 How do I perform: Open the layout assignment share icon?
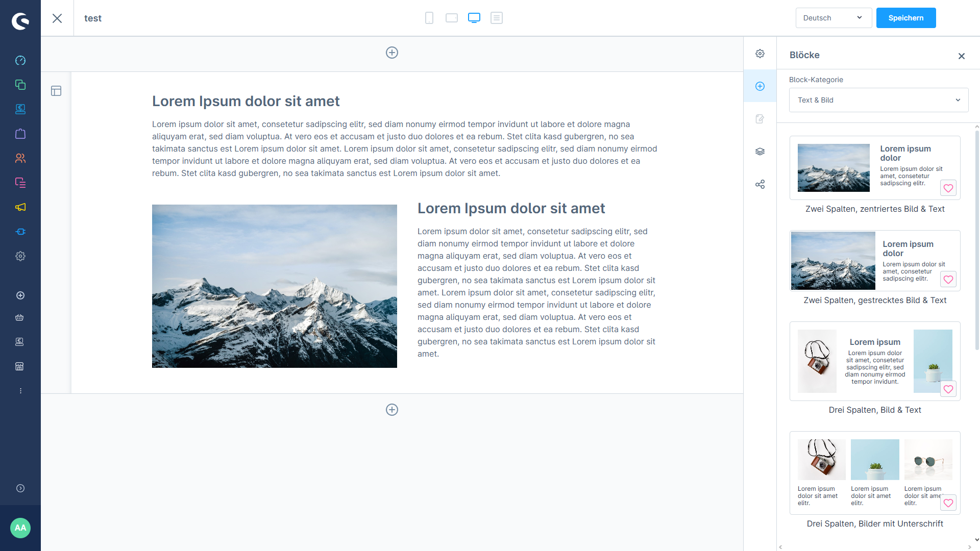(x=760, y=184)
